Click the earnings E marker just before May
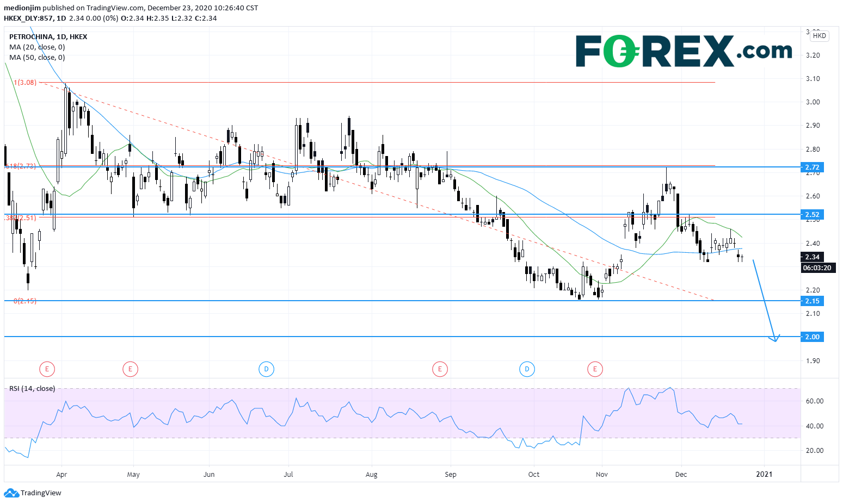Screen dimensions: 843x504 (130, 370)
